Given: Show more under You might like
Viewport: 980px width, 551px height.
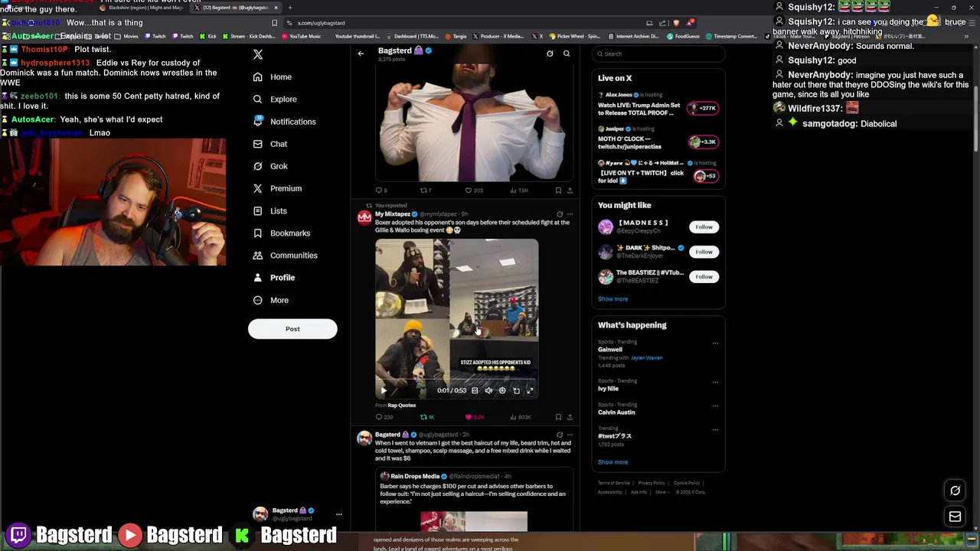Looking at the screenshot, I should (x=612, y=299).
